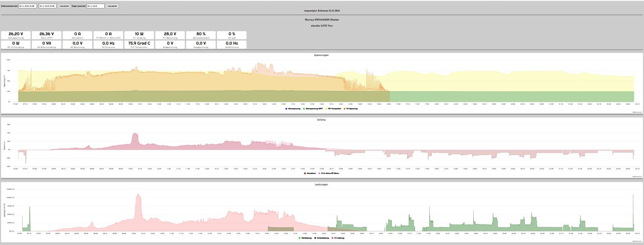644x245 pixels.
Task: Open Highcharts.com credit in Ströme chart
Action: 637,176
